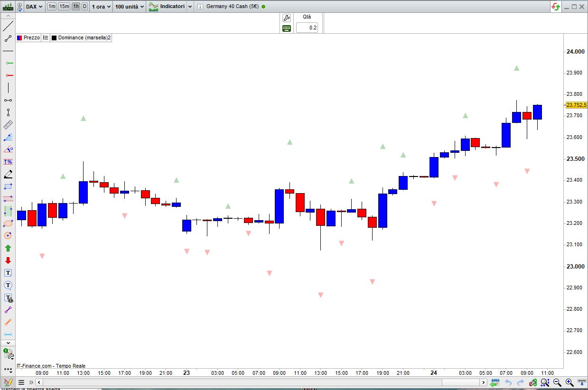Image resolution: width=588 pixels, height=390 pixels.
Task: Open the indicator list icon beside Prezzo
Action: [46, 37]
